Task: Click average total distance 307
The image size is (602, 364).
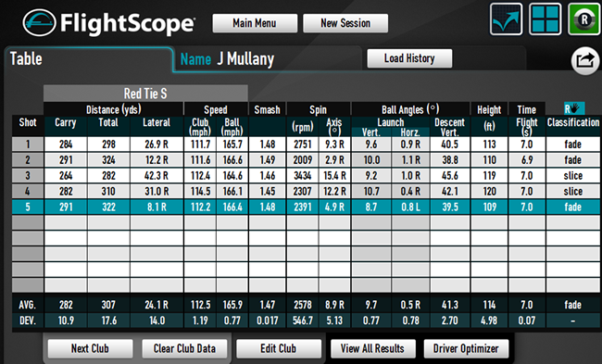Action: coord(108,305)
